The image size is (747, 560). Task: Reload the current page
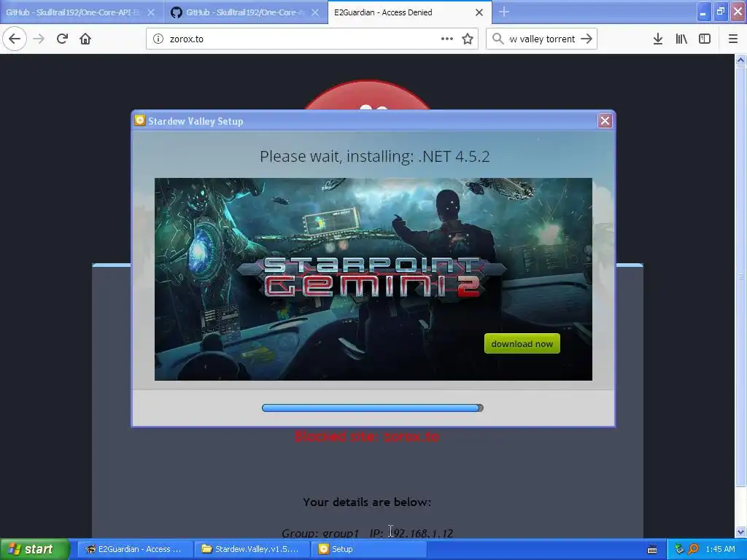62,39
